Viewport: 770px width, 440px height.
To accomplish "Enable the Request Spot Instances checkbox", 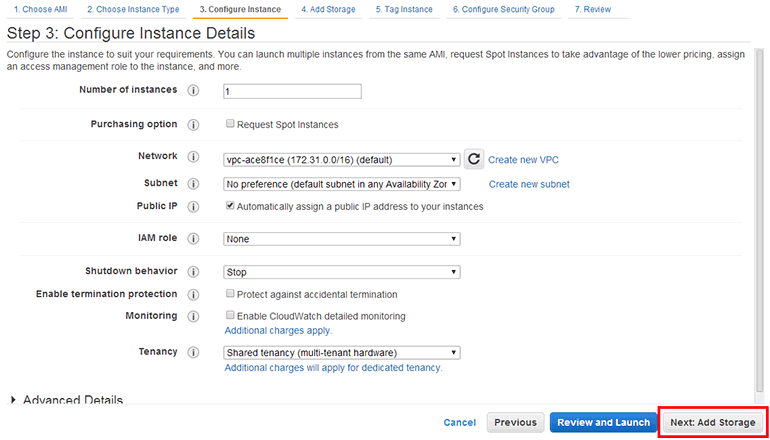I will coord(230,125).
